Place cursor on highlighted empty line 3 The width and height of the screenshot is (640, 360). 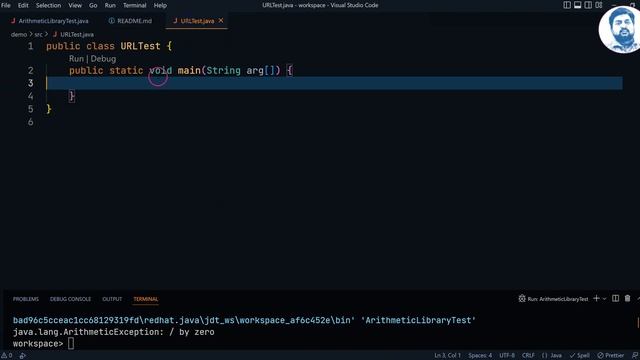pyautogui.click(x=334, y=83)
